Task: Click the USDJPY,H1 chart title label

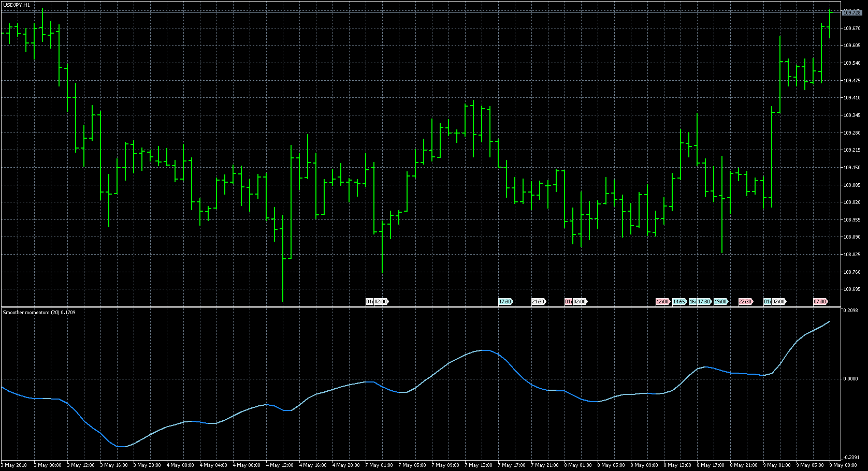Action: pyautogui.click(x=17, y=5)
